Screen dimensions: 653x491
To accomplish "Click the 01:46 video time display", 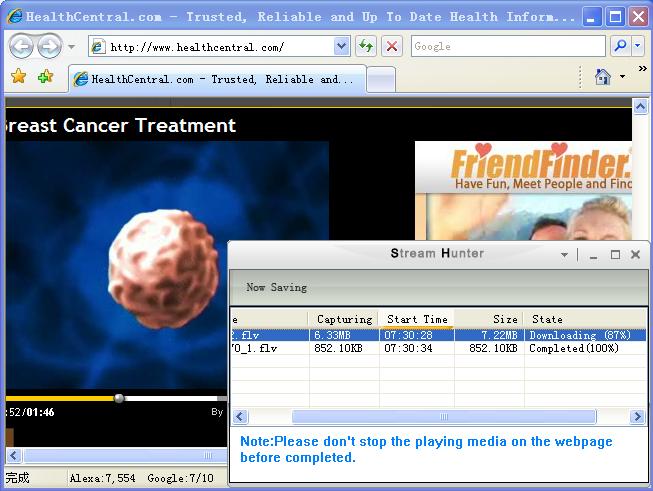I will 40,412.
